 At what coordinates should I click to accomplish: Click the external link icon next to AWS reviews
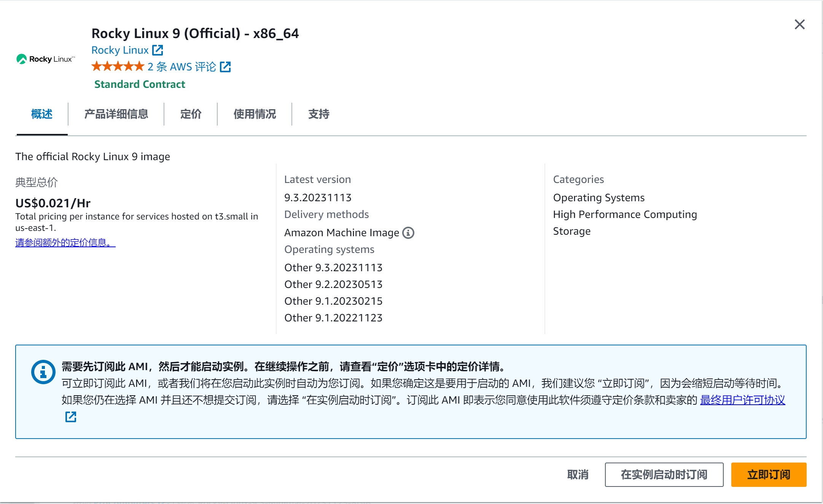tap(225, 67)
